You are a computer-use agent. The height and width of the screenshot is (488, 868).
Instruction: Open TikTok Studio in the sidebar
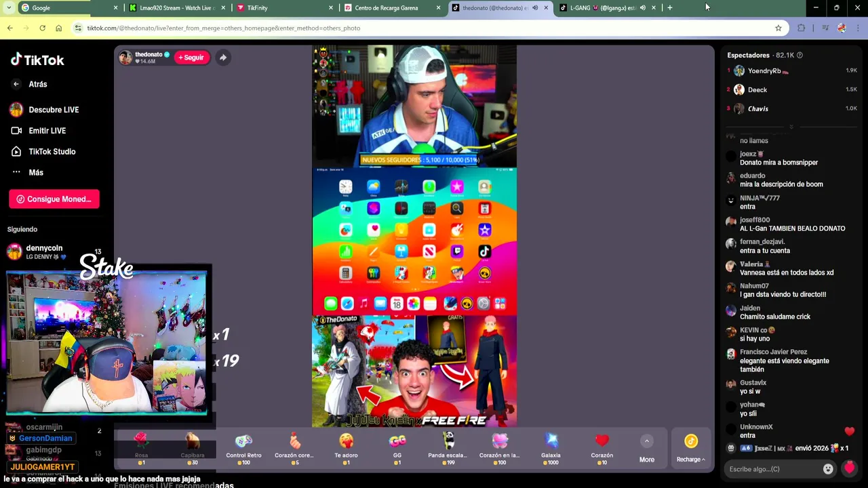(43, 152)
